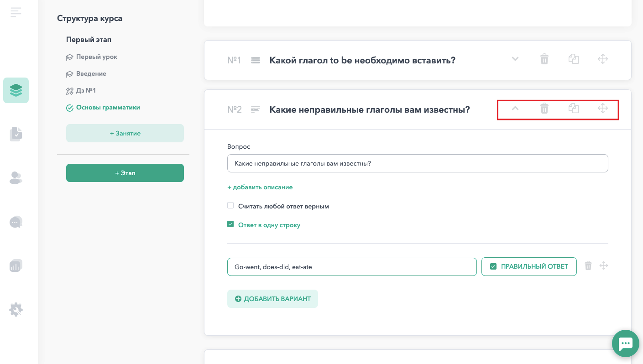Click the question type icon of №1
Viewport: 643px width, 364px height.
pos(256,60)
